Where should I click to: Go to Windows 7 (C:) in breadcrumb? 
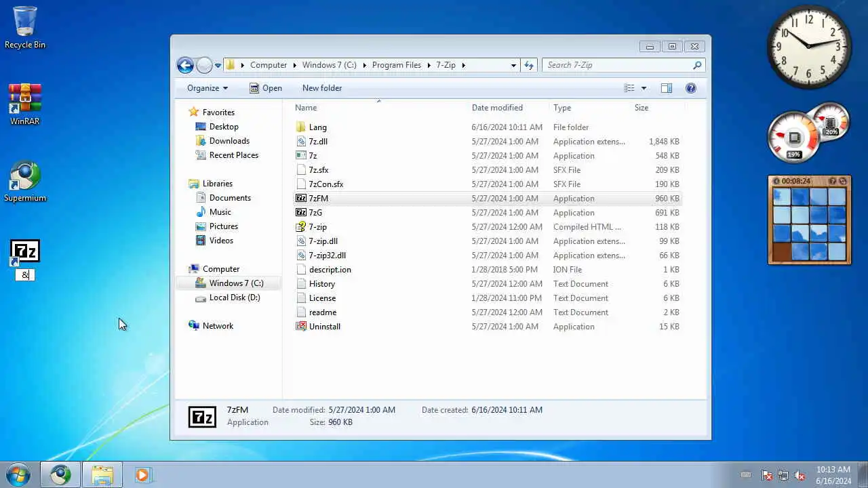click(329, 65)
